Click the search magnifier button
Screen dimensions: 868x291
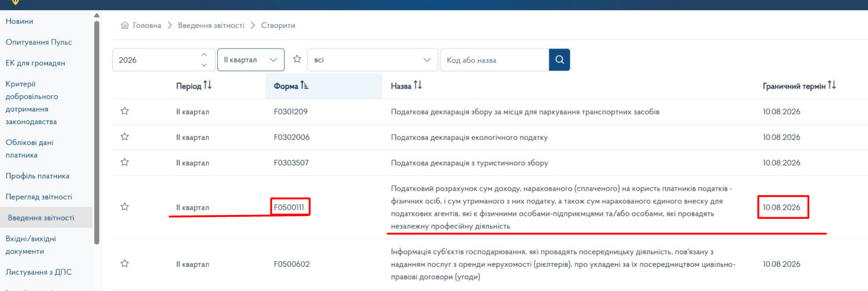click(x=559, y=60)
